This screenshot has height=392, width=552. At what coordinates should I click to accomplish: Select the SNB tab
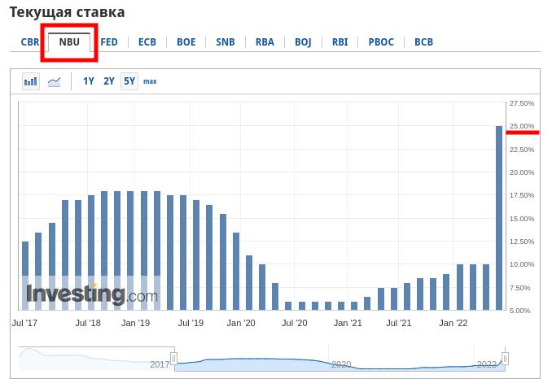pos(226,42)
